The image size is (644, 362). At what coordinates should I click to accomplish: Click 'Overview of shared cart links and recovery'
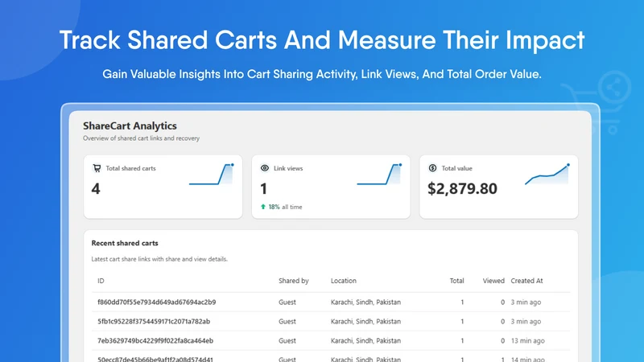pyautogui.click(x=142, y=138)
